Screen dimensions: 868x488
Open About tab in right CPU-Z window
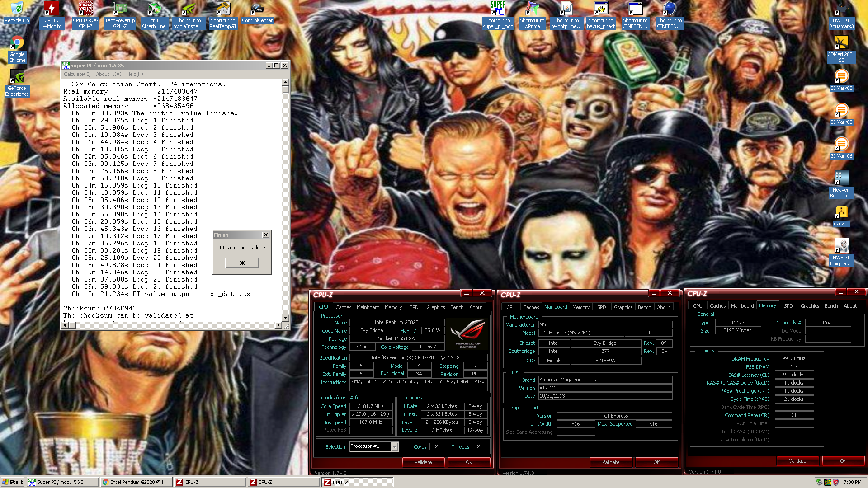tap(850, 306)
